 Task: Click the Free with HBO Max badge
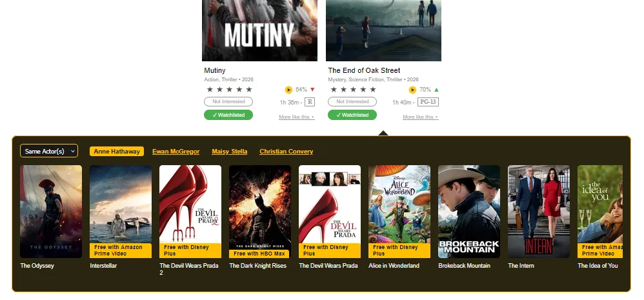point(259,254)
